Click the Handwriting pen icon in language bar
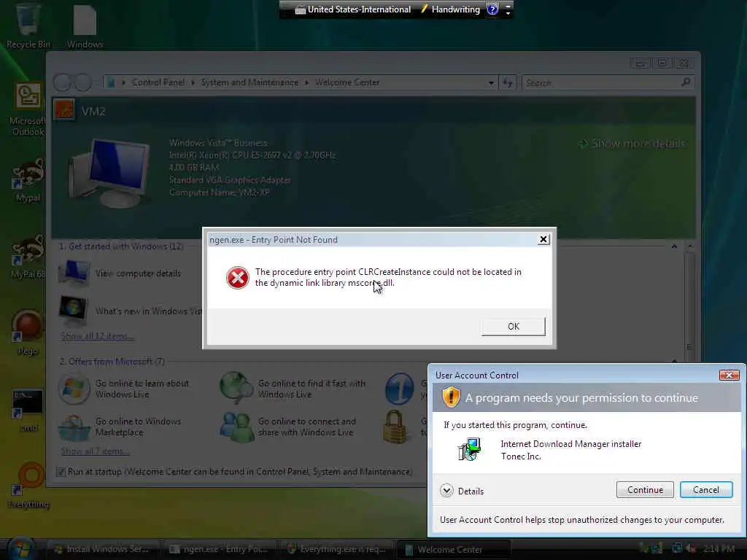The height and width of the screenshot is (560, 747). click(x=424, y=9)
